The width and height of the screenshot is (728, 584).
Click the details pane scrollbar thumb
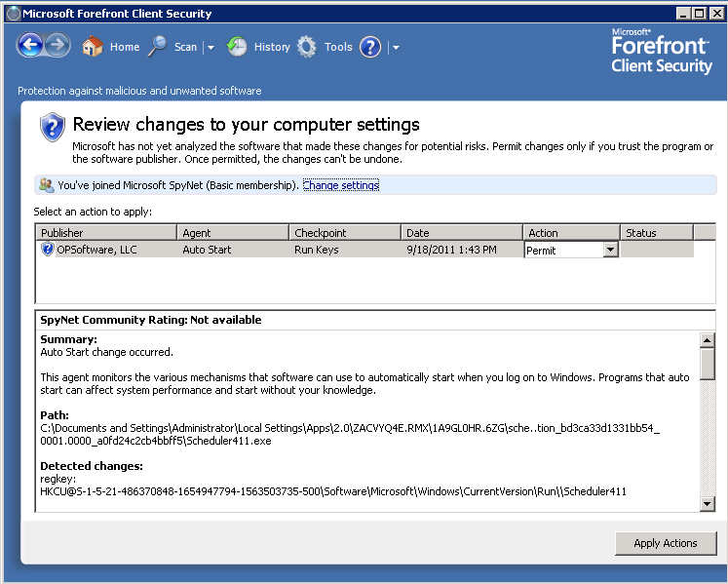708,365
